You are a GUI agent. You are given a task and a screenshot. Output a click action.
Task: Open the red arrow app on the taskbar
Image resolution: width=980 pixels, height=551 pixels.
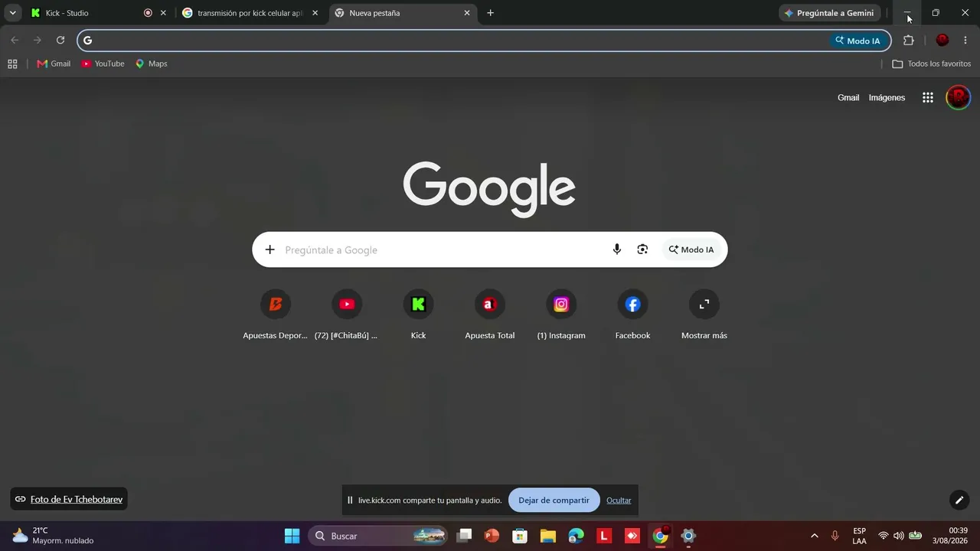tap(632, 536)
